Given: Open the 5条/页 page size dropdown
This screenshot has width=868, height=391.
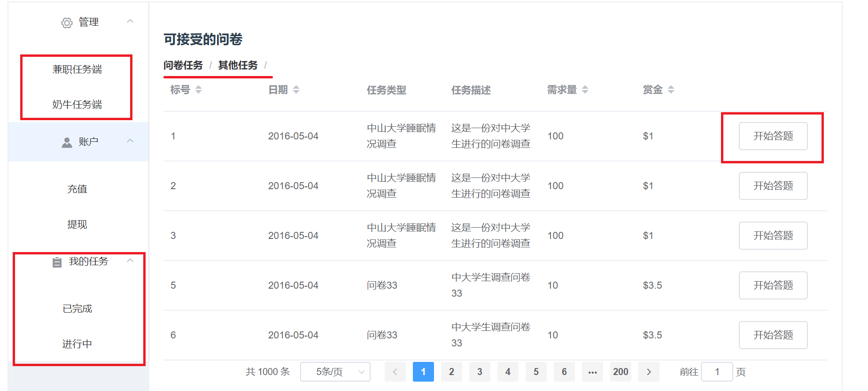Looking at the screenshot, I should [x=335, y=372].
